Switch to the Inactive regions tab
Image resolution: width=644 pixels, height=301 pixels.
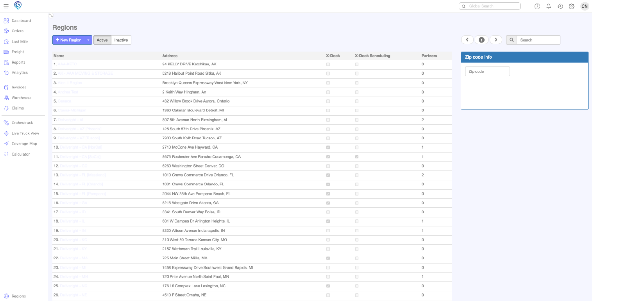tap(121, 40)
